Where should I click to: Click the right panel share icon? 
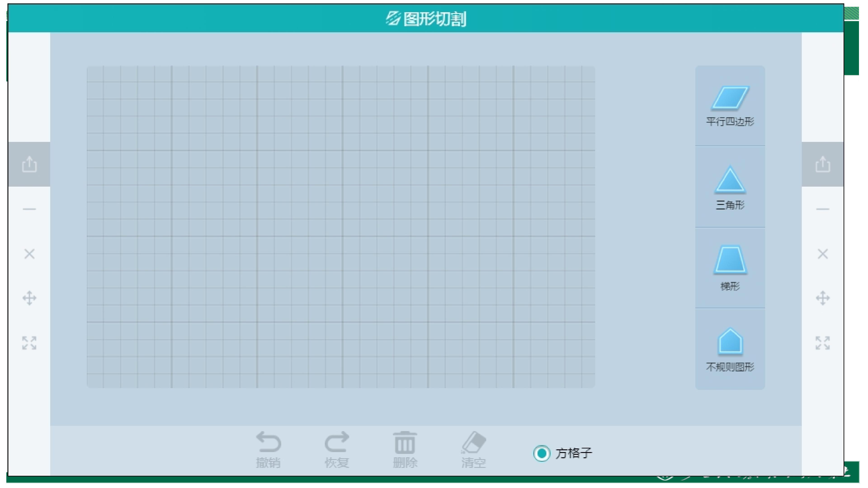coord(823,164)
